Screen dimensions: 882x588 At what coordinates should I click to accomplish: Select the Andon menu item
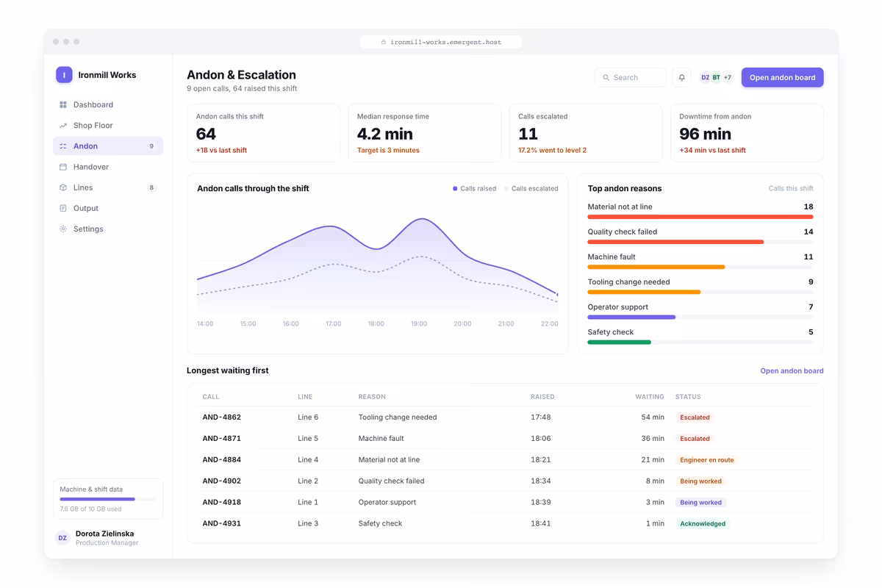click(x=108, y=146)
